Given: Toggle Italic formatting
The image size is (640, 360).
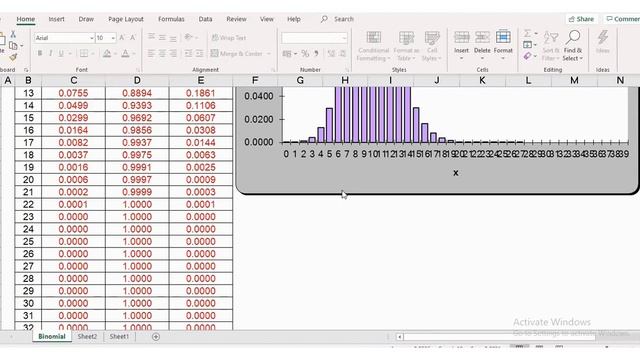Looking at the screenshot, I should pos(51,53).
